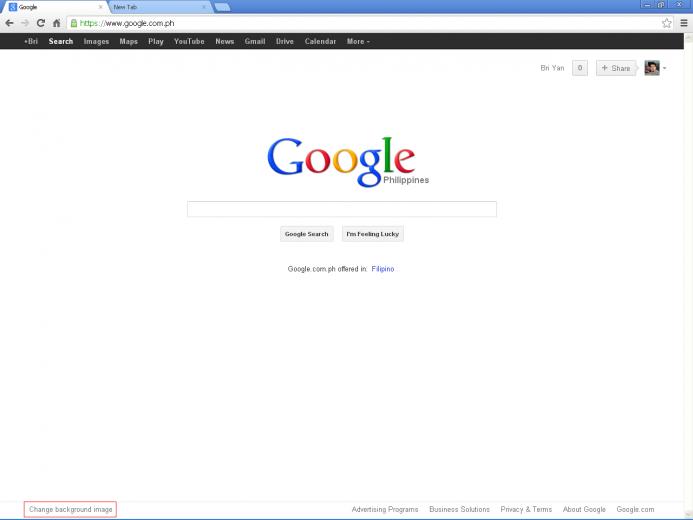Open the notifications count box

coord(580,68)
